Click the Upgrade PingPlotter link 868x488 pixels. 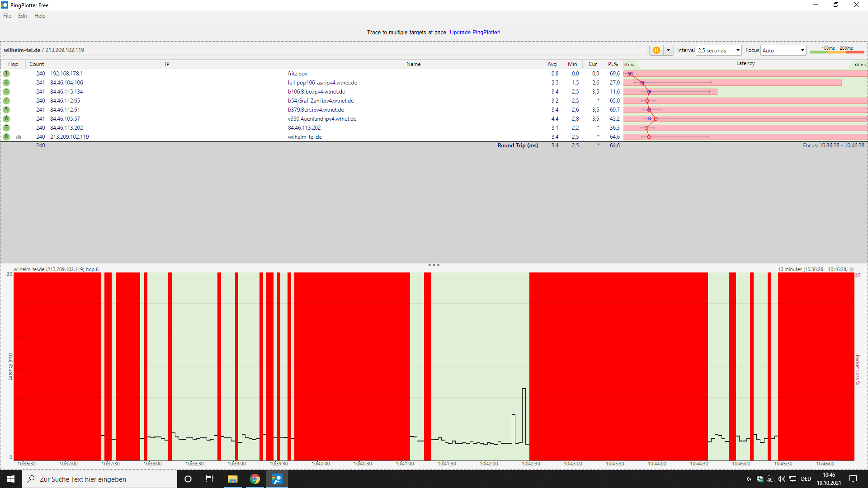475,33
